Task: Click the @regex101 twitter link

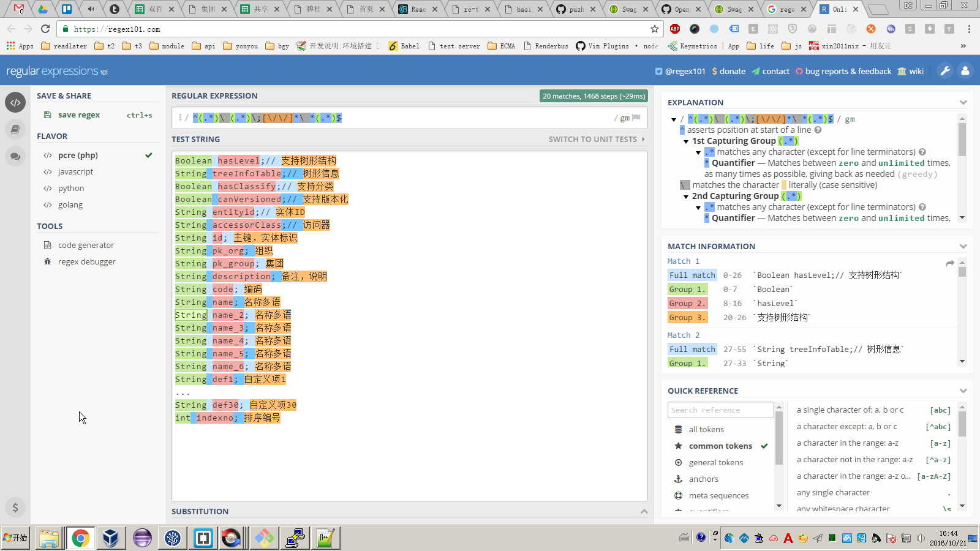Action: (680, 71)
